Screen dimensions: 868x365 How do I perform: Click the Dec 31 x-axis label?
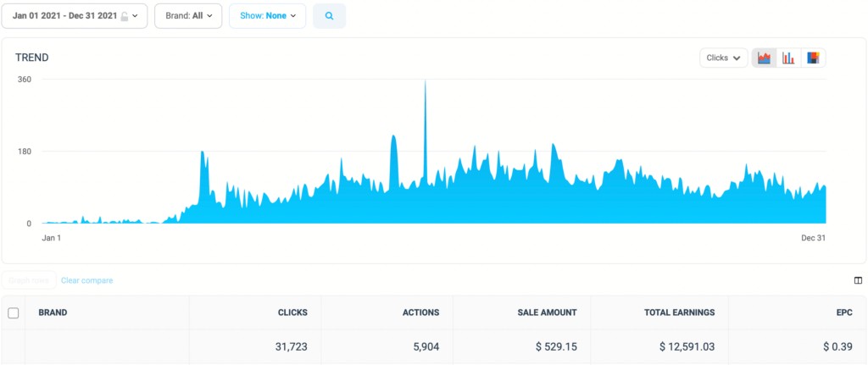814,238
